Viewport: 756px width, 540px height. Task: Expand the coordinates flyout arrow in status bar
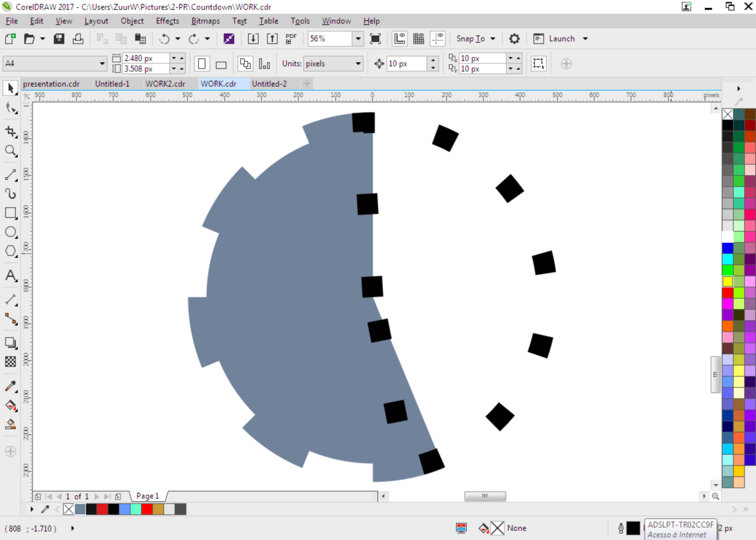(x=72, y=528)
